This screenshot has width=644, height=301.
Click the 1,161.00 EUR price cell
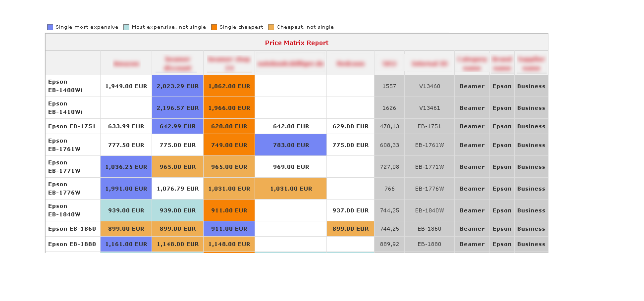click(126, 244)
